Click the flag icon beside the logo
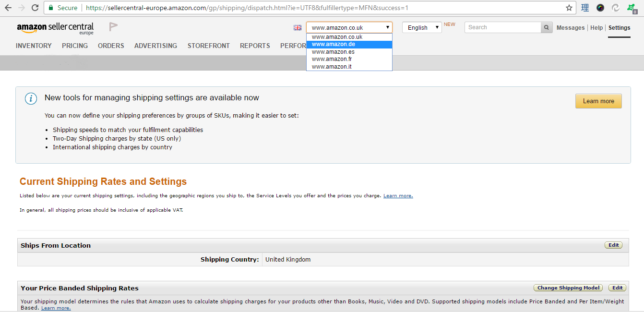Viewport: 644px width, 312px height. pos(113,27)
